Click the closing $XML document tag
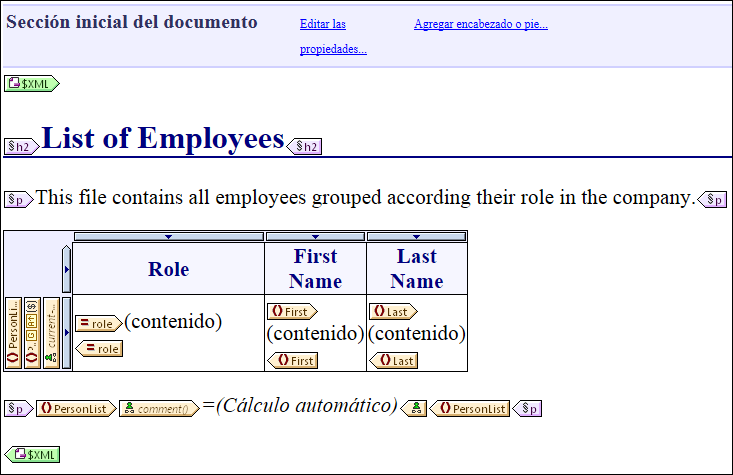733x475 pixels. tap(32, 454)
